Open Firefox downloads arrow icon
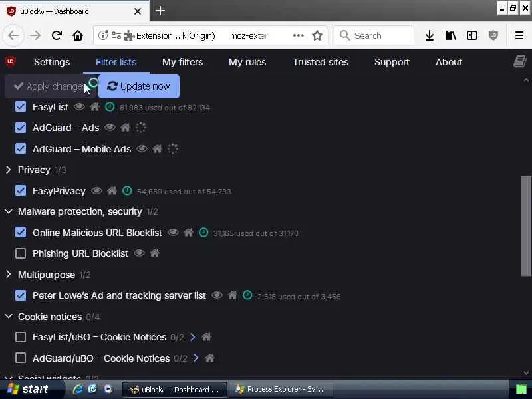 click(430, 35)
